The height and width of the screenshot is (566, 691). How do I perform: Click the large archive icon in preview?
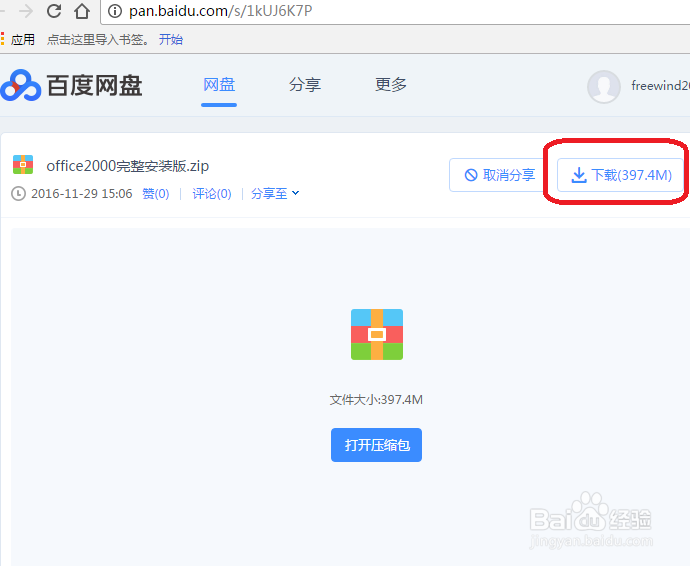pyautogui.click(x=377, y=335)
